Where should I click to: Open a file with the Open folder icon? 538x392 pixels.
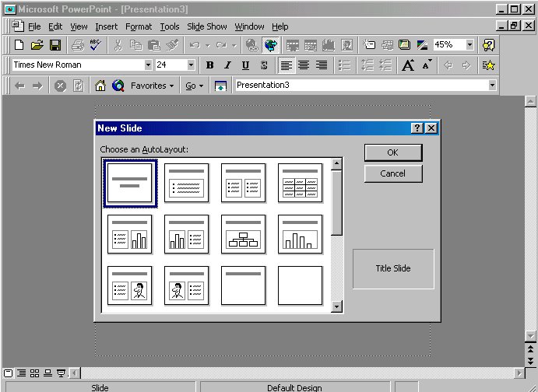click(x=37, y=45)
